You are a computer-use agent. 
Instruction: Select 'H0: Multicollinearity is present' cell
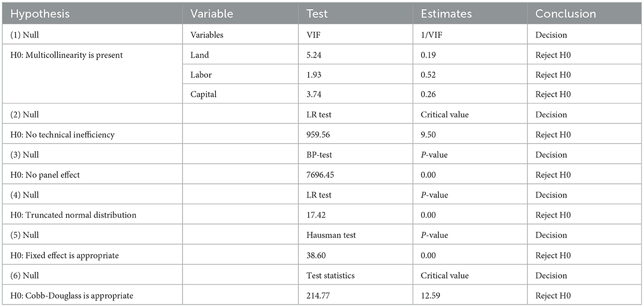click(x=93, y=75)
